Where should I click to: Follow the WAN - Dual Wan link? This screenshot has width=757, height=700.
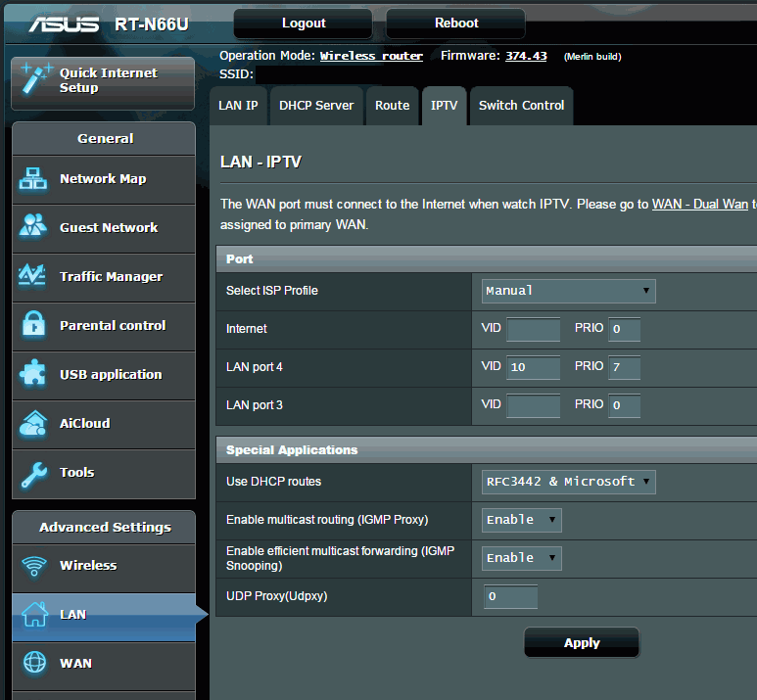[701, 205]
